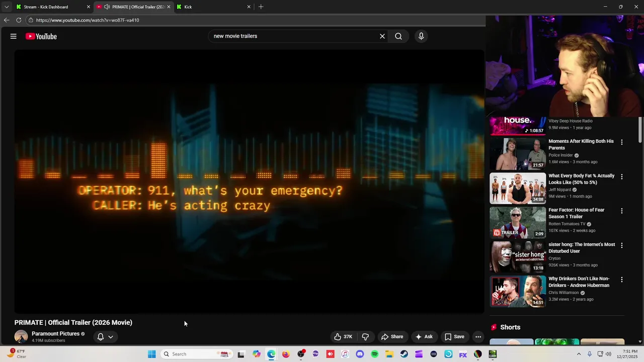
Task: Open the Ask AI feature
Action: click(424, 337)
